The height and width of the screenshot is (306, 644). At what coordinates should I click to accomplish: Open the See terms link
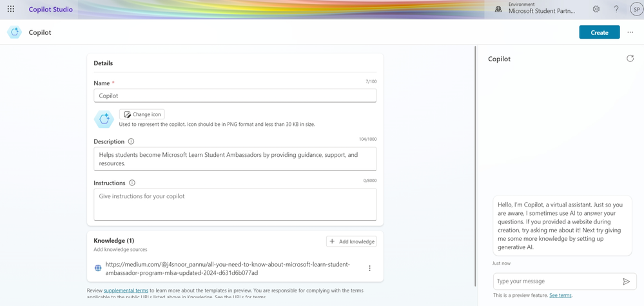tap(560, 295)
